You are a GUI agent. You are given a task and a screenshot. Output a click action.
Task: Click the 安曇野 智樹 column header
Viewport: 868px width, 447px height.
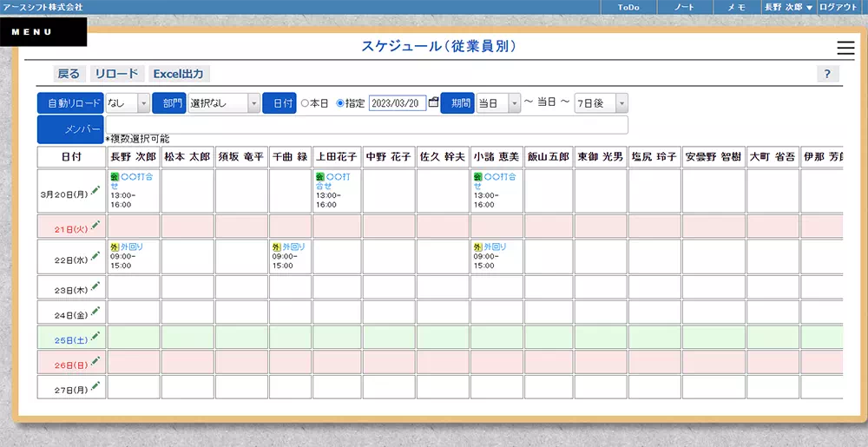click(713, 157)
